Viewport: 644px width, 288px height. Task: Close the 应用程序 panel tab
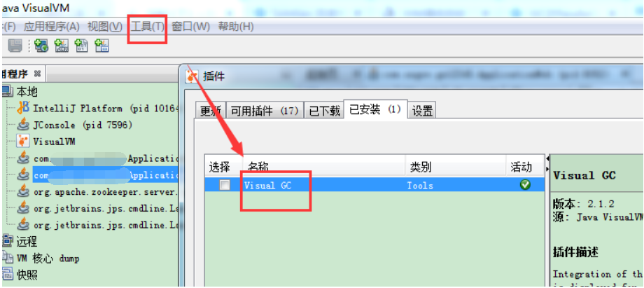tap(37, 74)
